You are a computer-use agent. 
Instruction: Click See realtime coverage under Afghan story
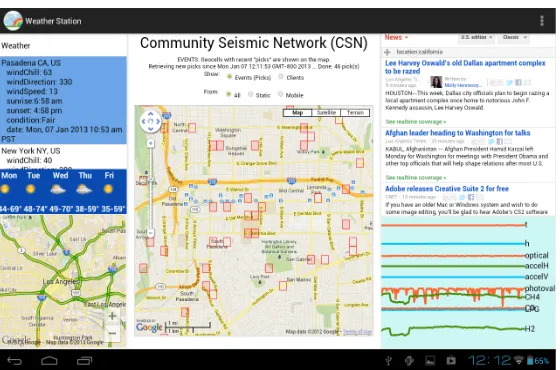pos(416,178)
